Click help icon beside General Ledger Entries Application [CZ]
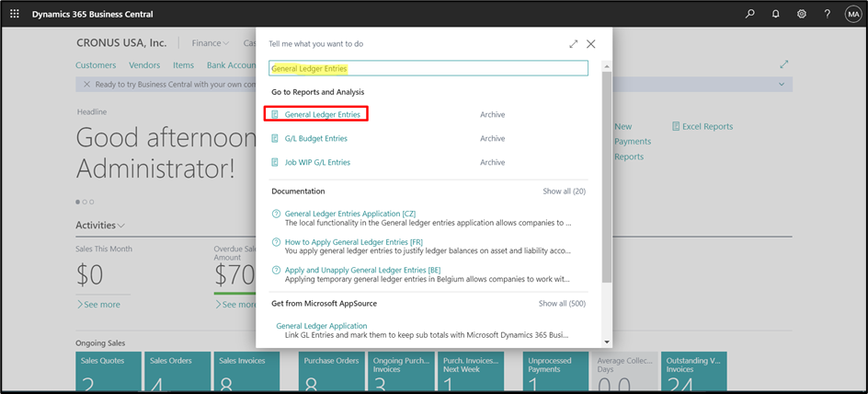 (276, 214)
